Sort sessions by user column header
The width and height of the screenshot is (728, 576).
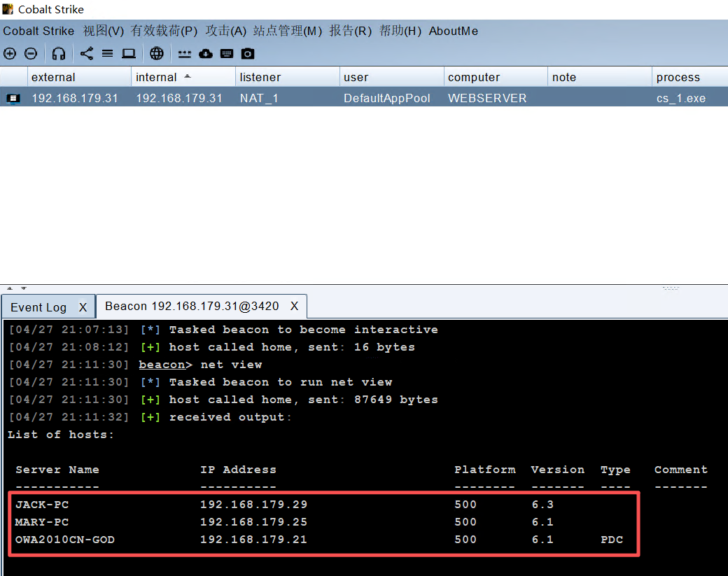pyautogui.click(x=391, y=77)
